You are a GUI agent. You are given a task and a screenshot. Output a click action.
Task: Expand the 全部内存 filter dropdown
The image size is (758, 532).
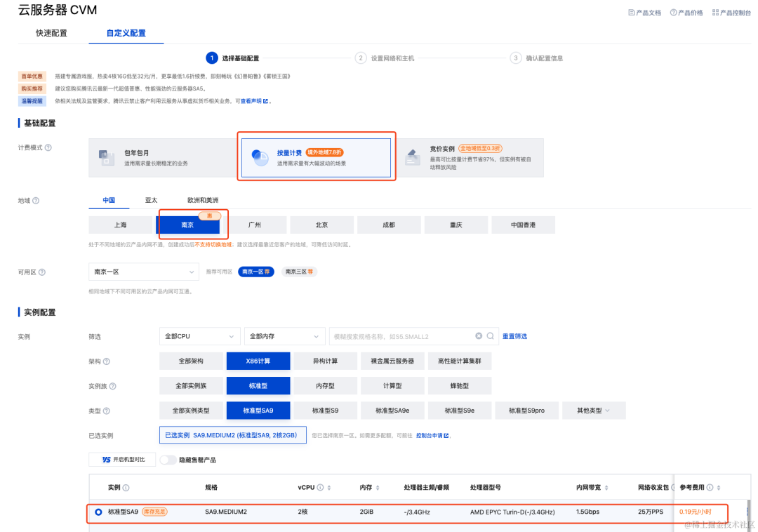[x=284, y=336]
